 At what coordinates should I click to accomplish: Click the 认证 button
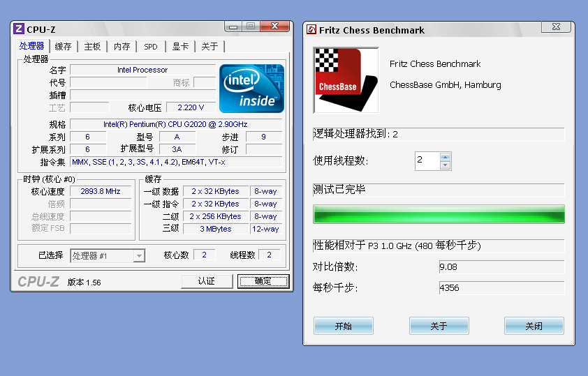click(x=207, y=281)
